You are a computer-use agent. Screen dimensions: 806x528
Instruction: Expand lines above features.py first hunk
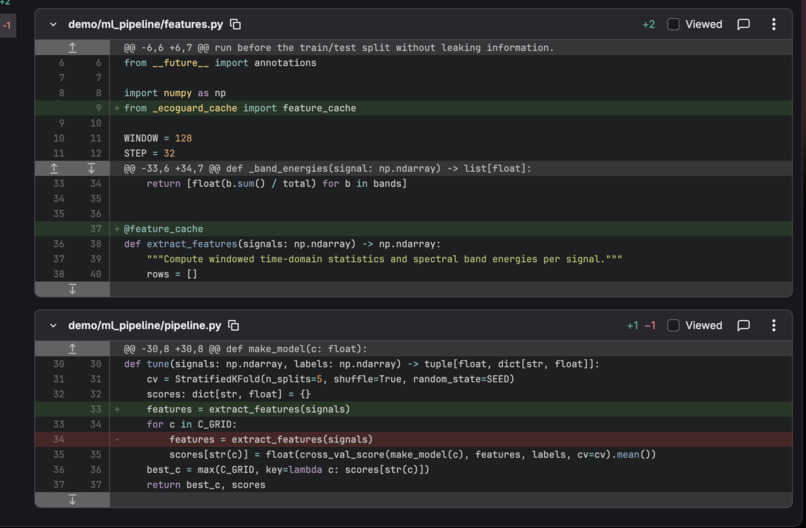coord(72,48)
